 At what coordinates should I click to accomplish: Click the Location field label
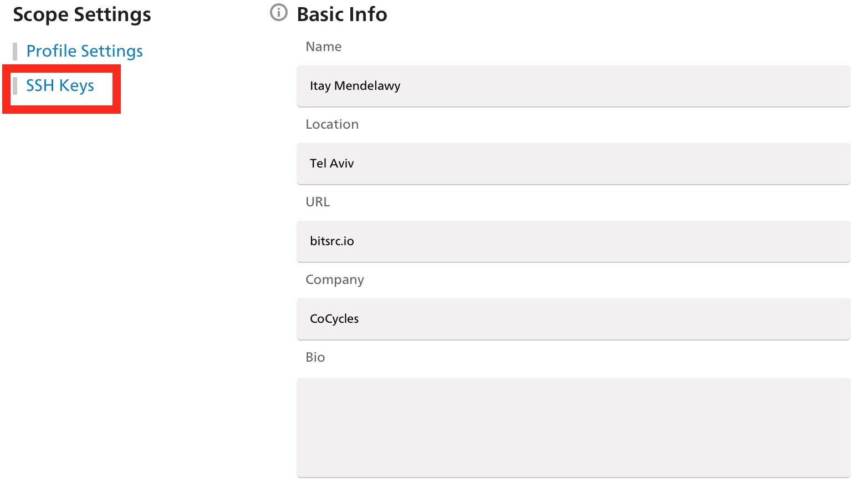(332, 124)
